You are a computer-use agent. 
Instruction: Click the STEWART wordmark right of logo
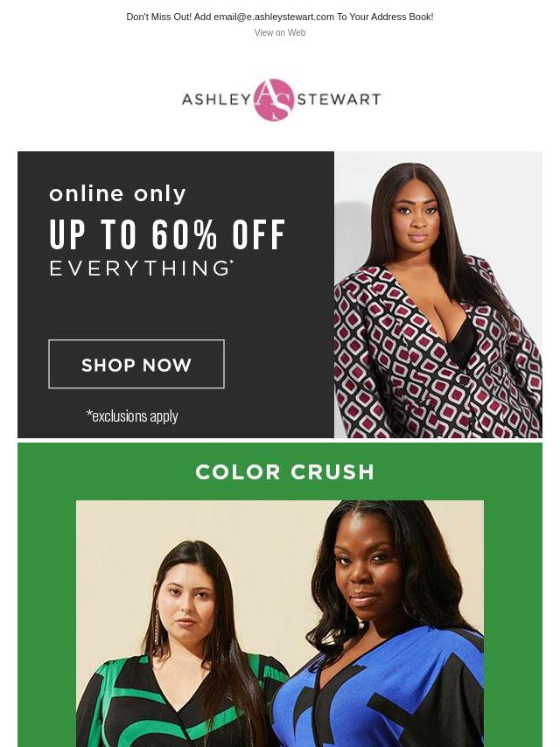(339, 100)
